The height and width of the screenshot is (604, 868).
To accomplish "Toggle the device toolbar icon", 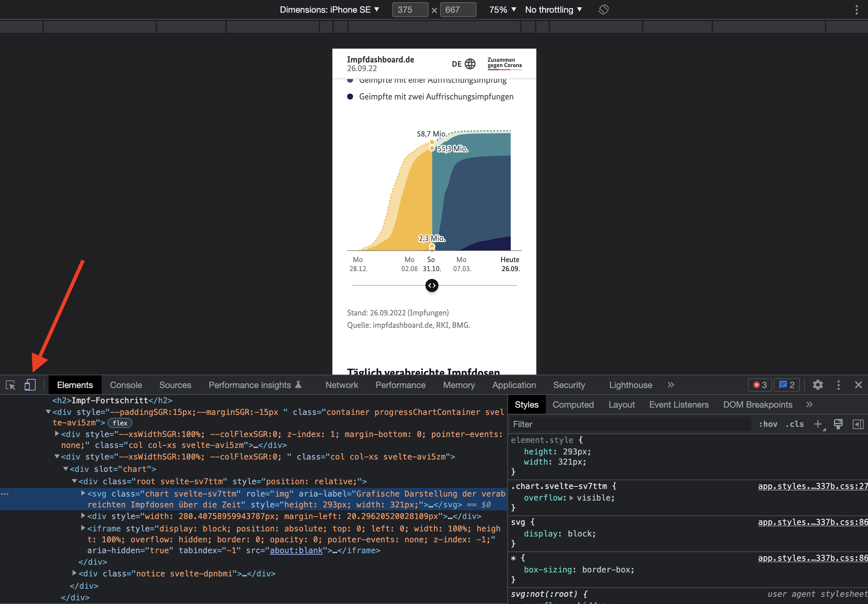I will pyautogui.click(x=30, y=385).
